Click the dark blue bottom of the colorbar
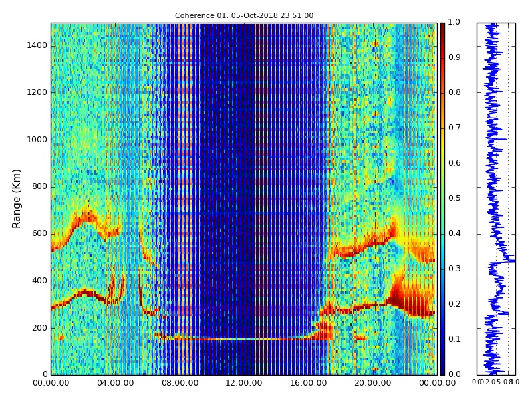This screenshot has width=532, height=399. pyautogui.click(x=442, y=368)
